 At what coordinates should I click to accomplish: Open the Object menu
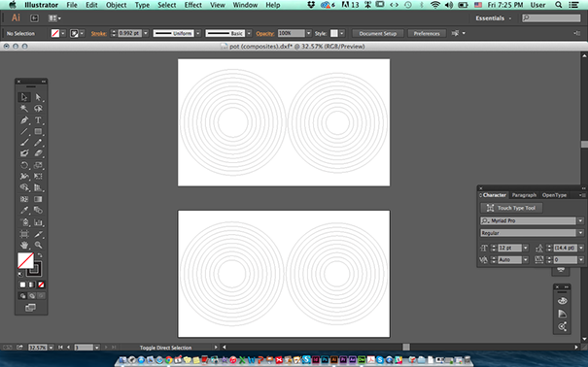[117, 5]
